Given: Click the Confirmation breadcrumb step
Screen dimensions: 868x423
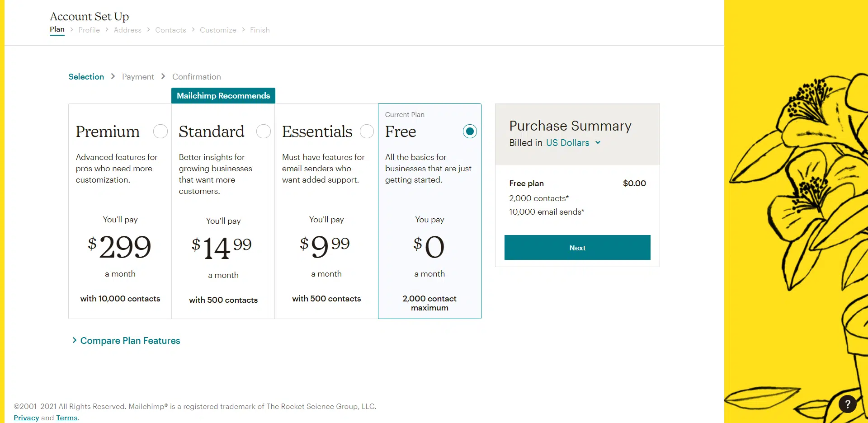Looking at the screenshot, I should [197, 77].
